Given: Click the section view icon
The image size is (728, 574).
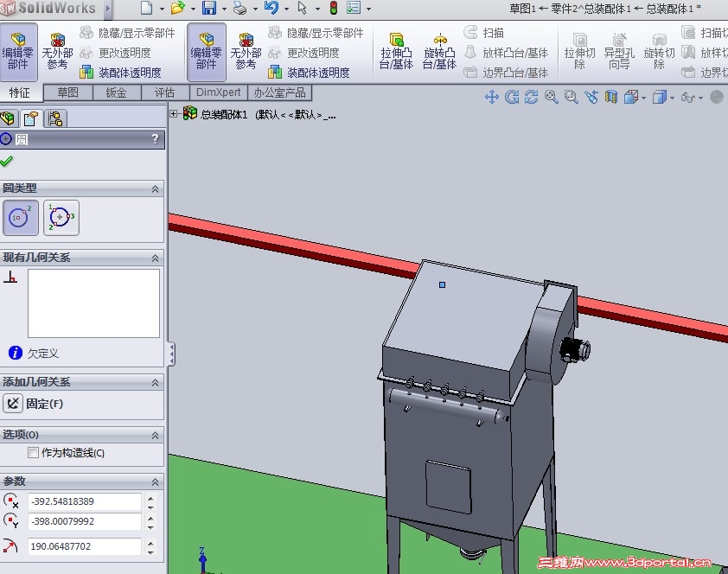Looking at the screenshot, I should (x=611, y=97).
